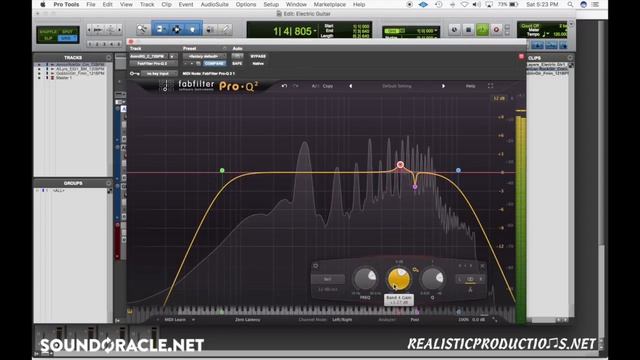Viewport: 640px width, 360px height.
Task: Open the GROUPS list options button
Action: (108, 183)
